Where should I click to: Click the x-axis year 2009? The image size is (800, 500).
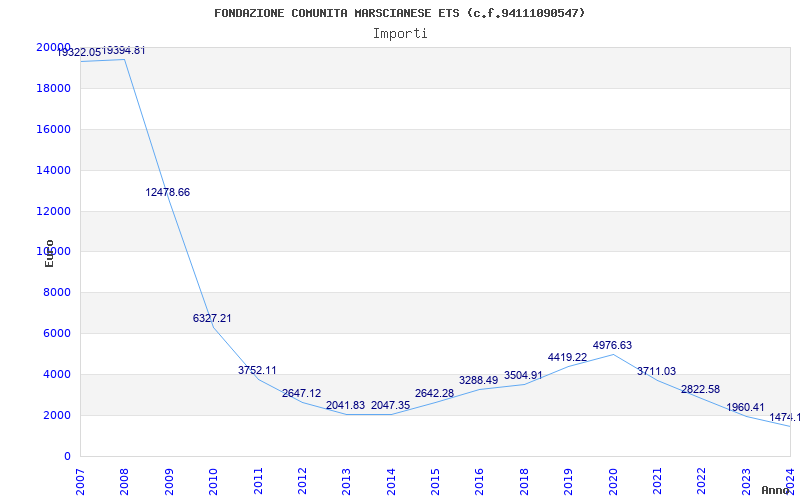(x=169, y=481)
